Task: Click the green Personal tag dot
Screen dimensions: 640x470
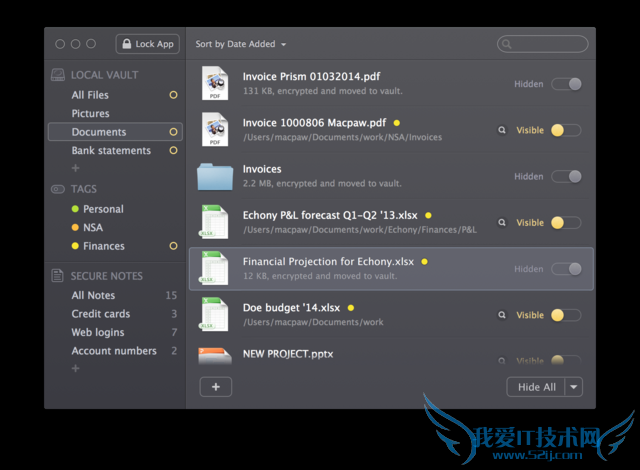Action: [x=75, y=209]
